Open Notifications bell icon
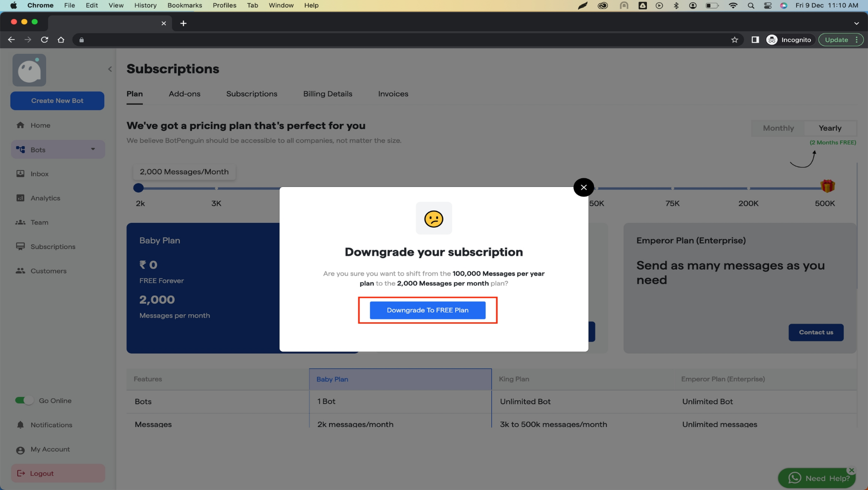The width and height of the screenshot is (868, 490). click(21, 425)
